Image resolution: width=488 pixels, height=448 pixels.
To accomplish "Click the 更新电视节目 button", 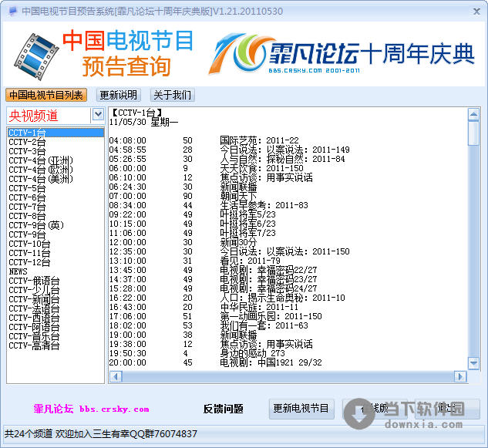I will click(301, 409).
